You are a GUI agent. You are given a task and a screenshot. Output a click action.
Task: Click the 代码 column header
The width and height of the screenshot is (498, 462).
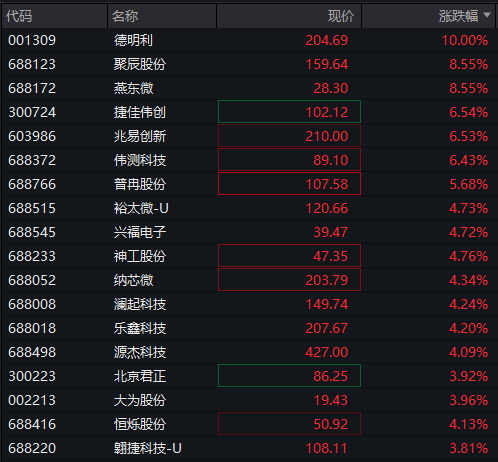(19, 16)
